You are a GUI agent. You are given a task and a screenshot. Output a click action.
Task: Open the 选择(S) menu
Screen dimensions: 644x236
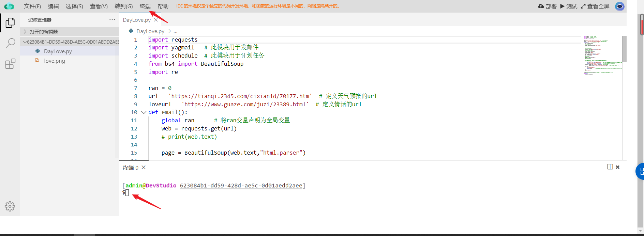click(74, 6)
